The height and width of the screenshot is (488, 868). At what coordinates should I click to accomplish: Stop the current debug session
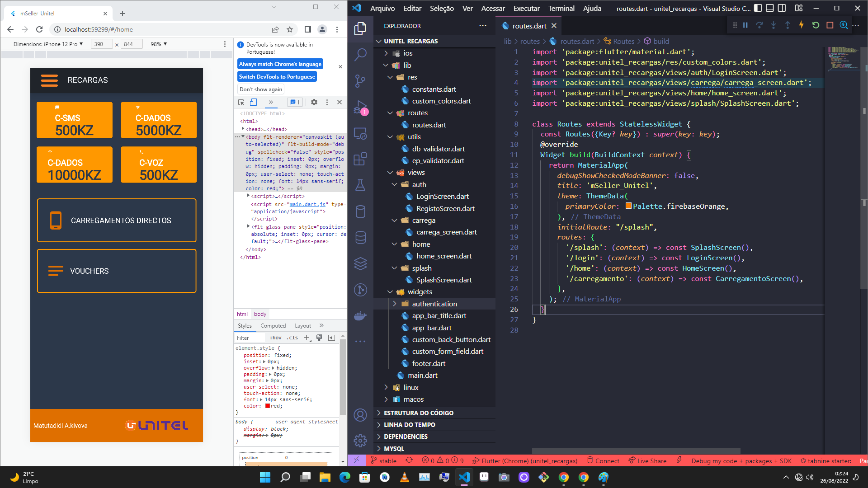(830, 25)
